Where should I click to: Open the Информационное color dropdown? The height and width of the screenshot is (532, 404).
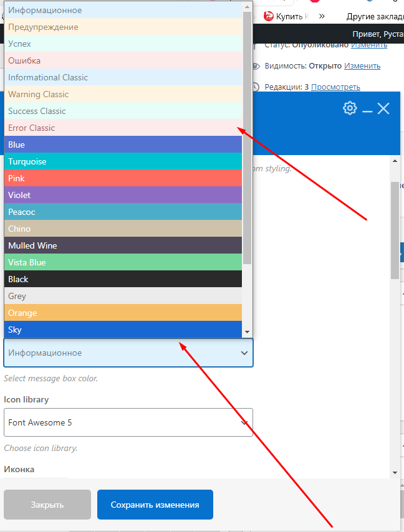(128, 353)
